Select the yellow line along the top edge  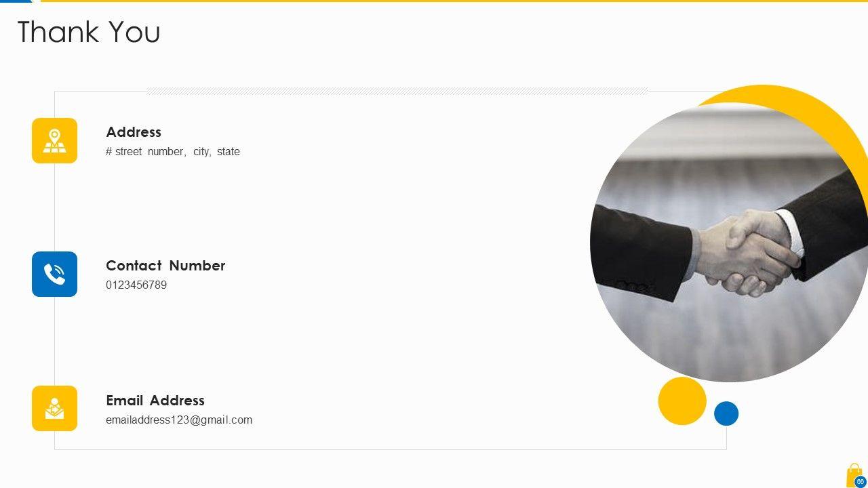click(454, 1)
